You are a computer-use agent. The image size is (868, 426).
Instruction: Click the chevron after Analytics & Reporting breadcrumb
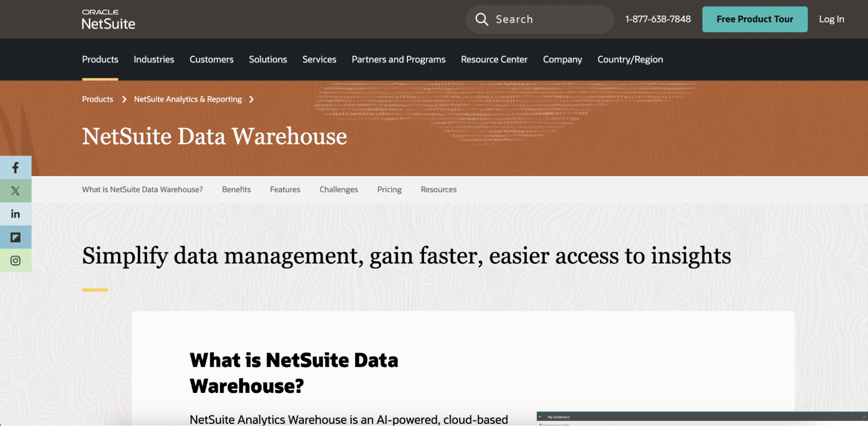coord(251,100)
